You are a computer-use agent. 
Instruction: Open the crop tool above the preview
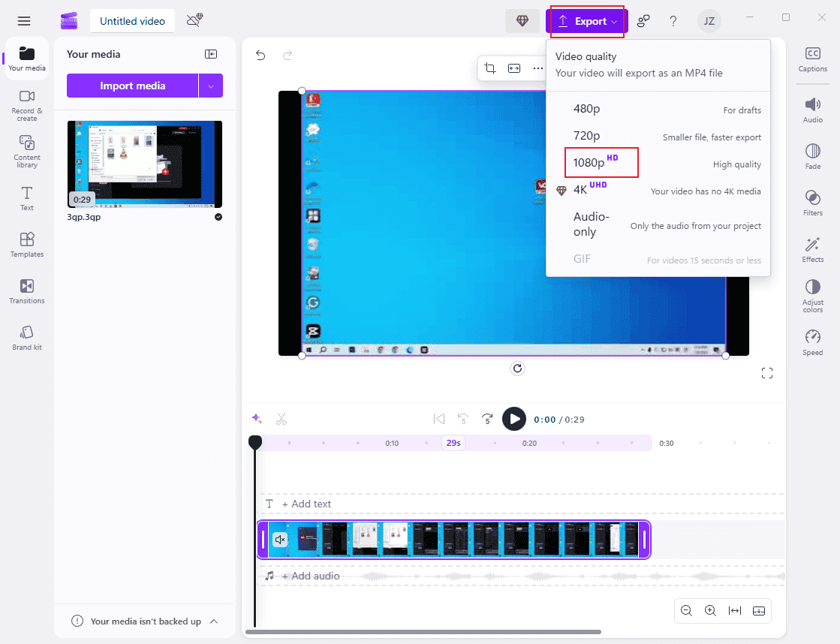pyautogui.click(x=490, y=68)
